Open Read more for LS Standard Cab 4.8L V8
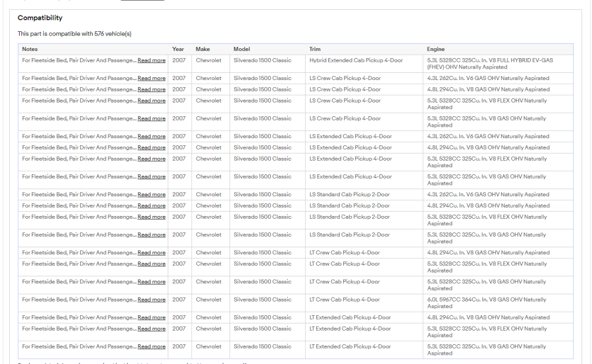The image size is (592, 364). click(x=151, y=206)
